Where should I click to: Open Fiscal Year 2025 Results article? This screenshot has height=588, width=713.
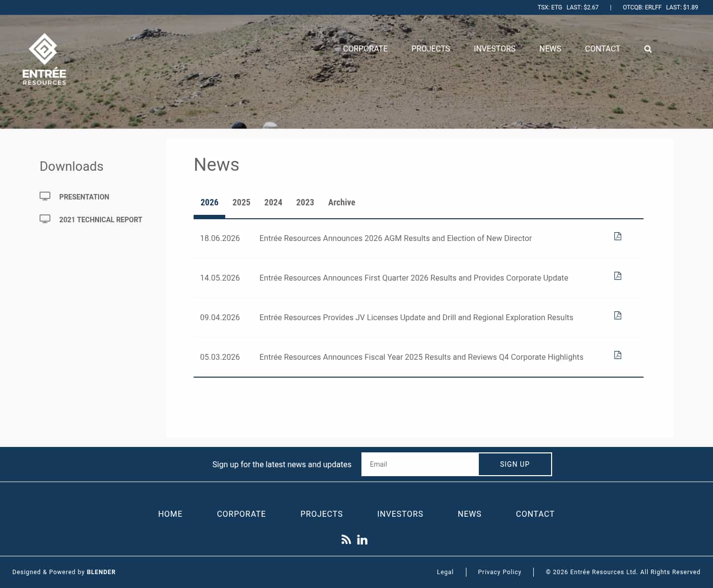(421, 357)
